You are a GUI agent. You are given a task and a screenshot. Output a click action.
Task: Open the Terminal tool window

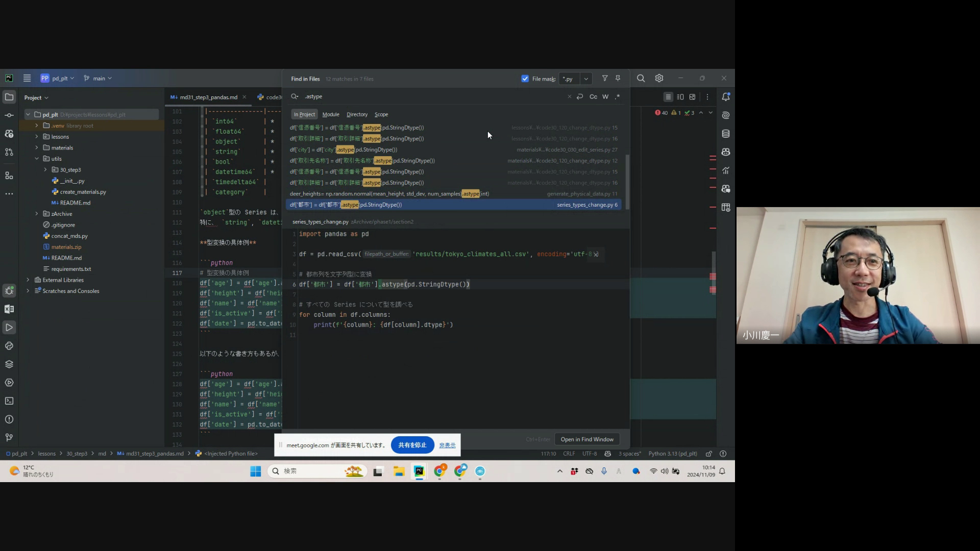tap(9, 401)
